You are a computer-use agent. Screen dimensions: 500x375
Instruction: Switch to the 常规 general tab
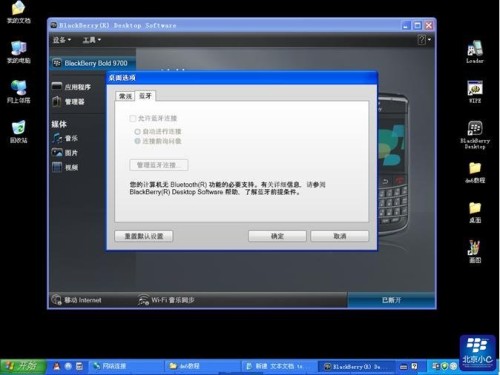[125, 96]
